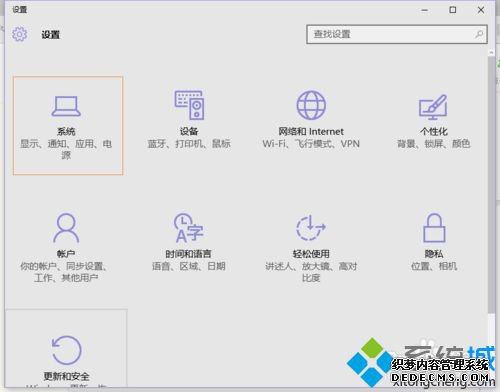Image resolution: width=500 pixels, height=392 pixels.
Task: Click the magnifier icon in search box
Action: [479, 34]
